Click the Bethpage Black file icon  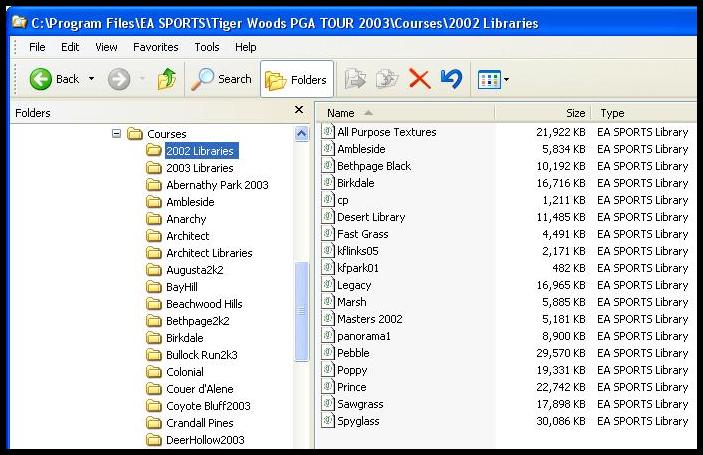328,166
